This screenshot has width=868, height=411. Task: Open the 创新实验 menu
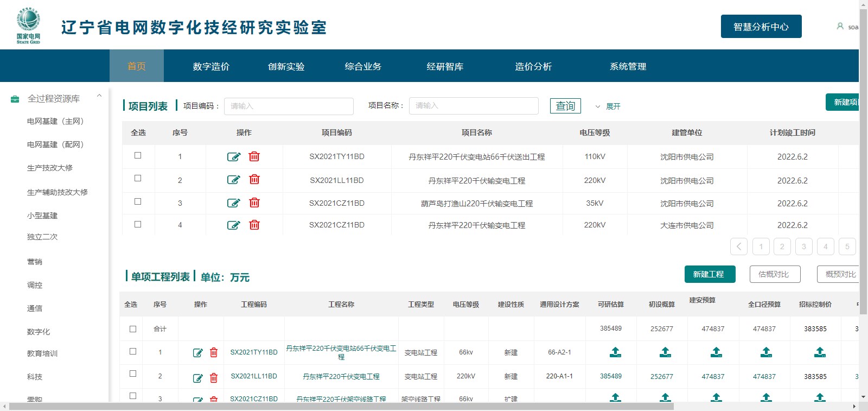tap(286, 66)
